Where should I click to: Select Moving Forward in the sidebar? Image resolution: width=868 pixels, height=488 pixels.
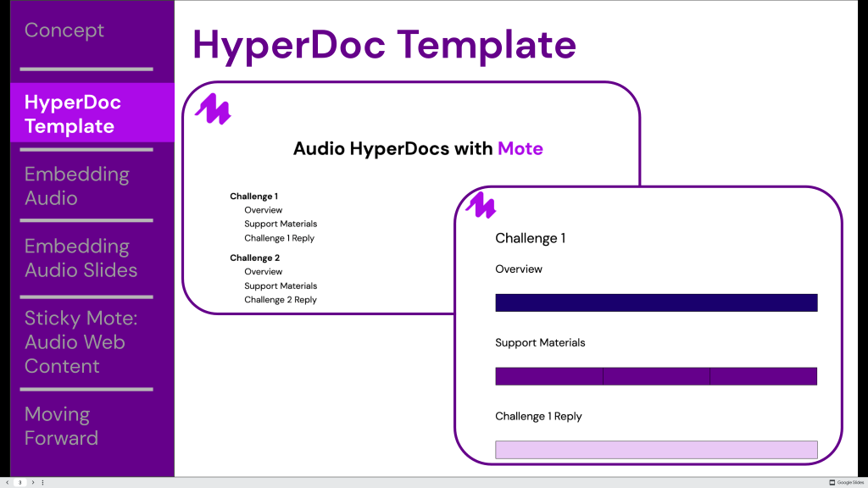(x=62, y=426)
